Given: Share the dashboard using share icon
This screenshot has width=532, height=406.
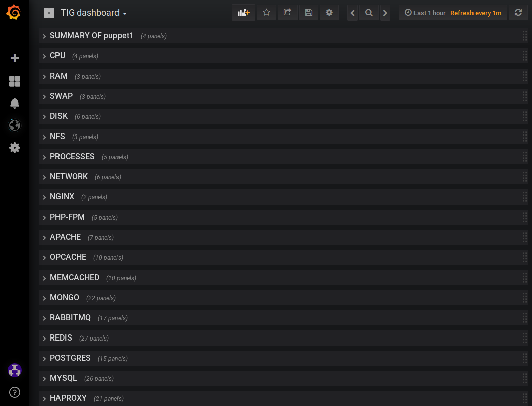Looking at the screenshot, I should click(x=287, y=13).
